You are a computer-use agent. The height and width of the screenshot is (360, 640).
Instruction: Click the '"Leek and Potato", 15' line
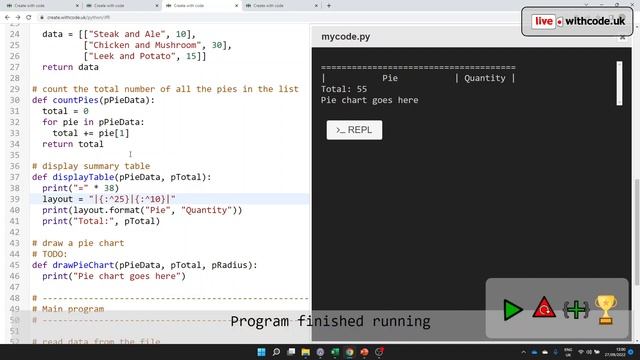tap(144, 56)
